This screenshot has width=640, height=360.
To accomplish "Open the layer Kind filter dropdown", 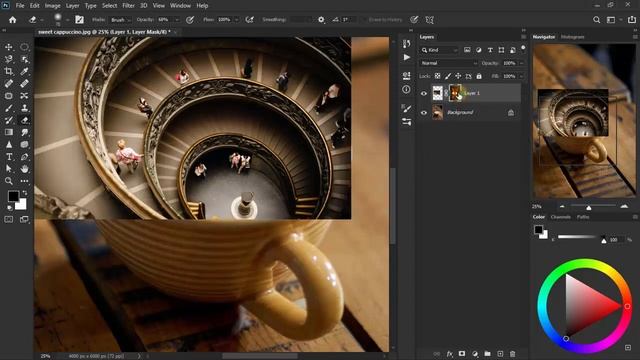I will tap(439, 50).
